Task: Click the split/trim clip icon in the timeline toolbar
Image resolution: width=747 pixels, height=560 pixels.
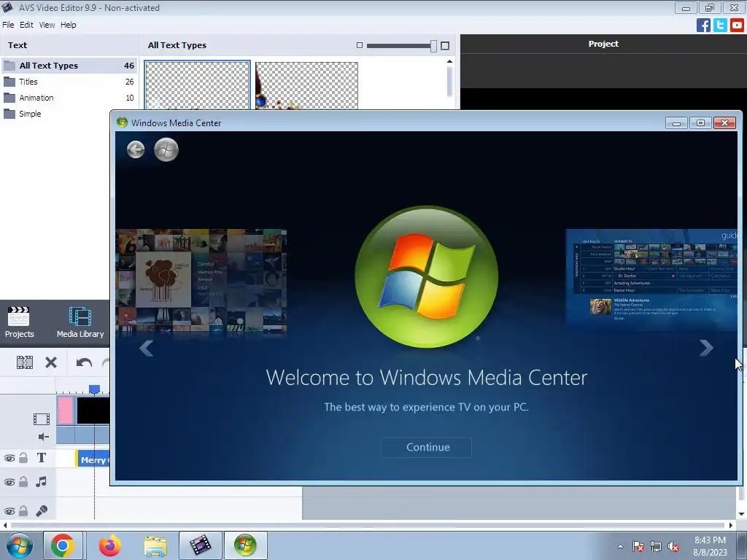Action: tap(25, 362)
